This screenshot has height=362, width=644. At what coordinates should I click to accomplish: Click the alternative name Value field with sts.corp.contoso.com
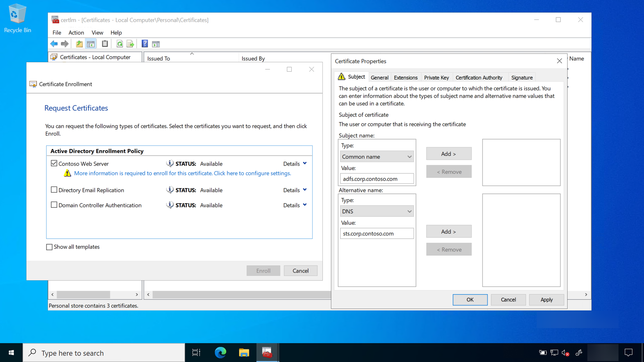(377, 233)
